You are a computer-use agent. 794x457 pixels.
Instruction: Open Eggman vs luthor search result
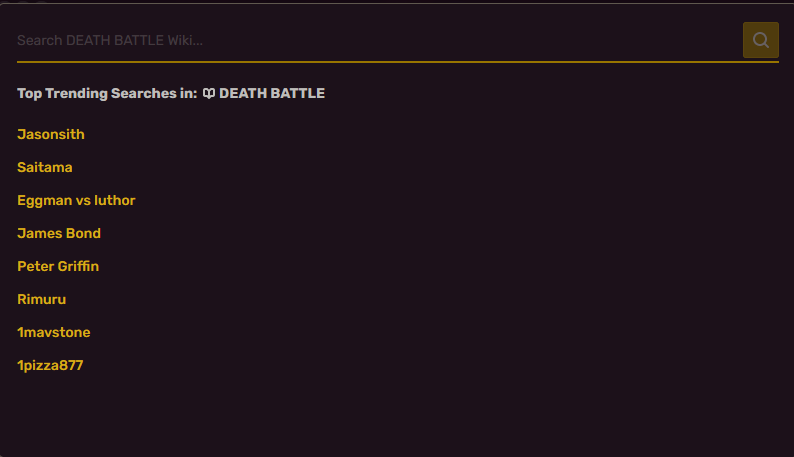click(x=76, y=201)
